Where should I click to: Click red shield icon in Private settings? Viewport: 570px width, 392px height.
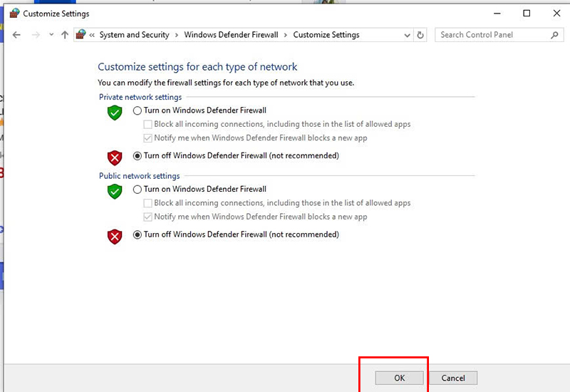tap(115, 158)
